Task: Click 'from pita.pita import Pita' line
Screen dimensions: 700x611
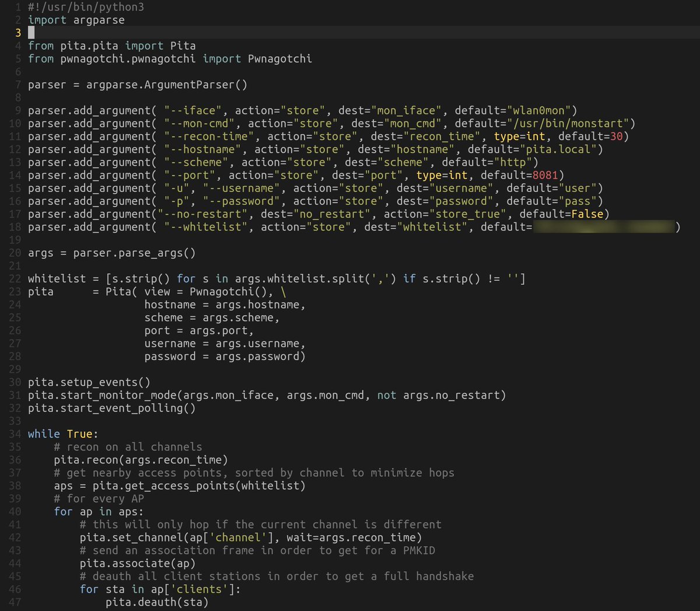Action: click(x=112, y=46)
